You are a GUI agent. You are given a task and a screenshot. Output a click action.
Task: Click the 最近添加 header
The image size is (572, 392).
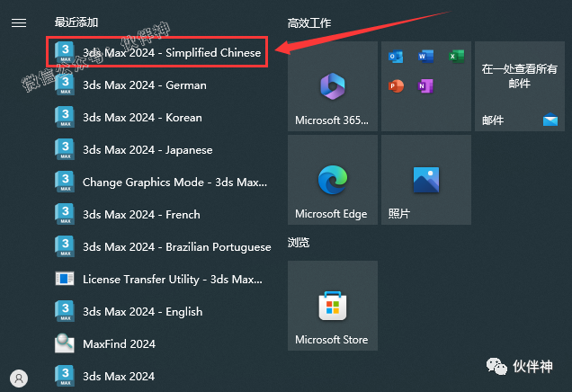76,22
